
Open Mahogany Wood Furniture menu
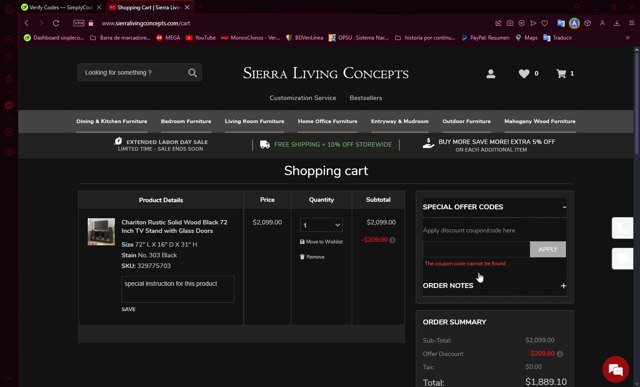[x=540, y=121]
